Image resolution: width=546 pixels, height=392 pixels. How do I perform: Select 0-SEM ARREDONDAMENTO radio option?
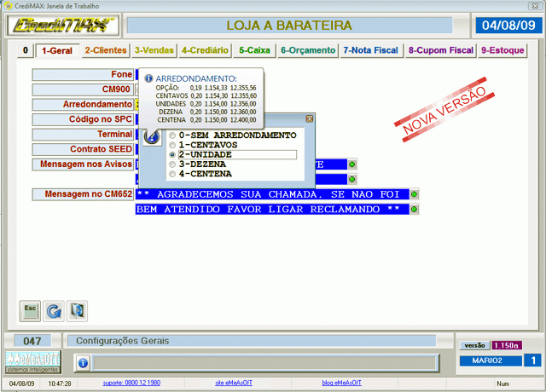[x=174, y=135]
